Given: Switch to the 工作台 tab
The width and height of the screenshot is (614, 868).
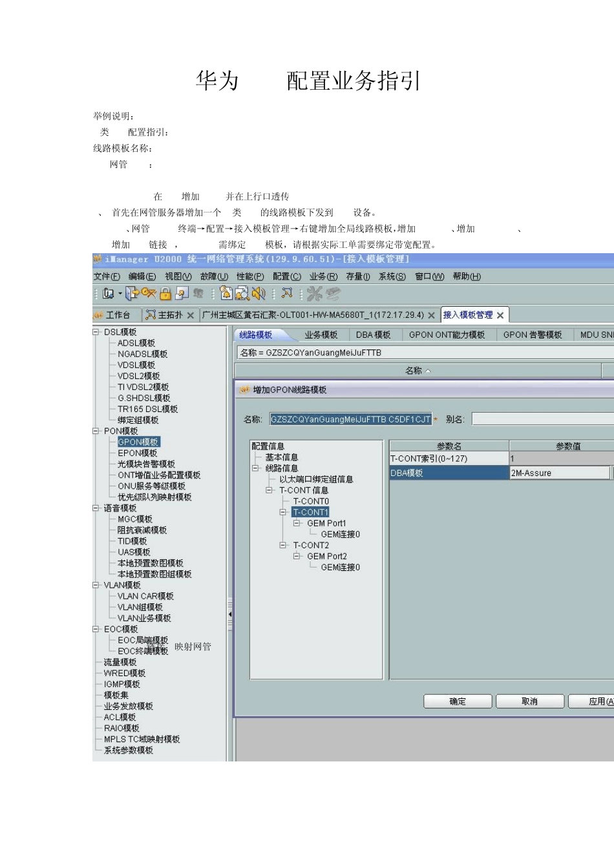Looking at the screenshot, I should 118,315.
